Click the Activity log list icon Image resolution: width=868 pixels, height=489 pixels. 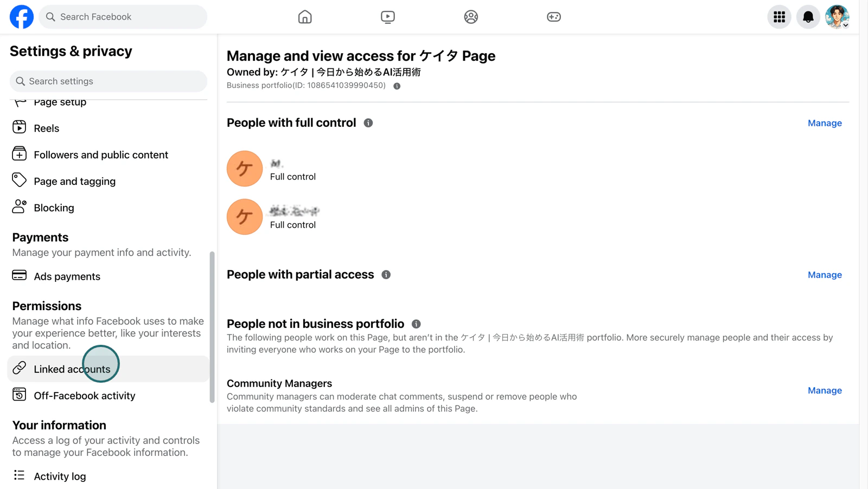tap(19, 475)
